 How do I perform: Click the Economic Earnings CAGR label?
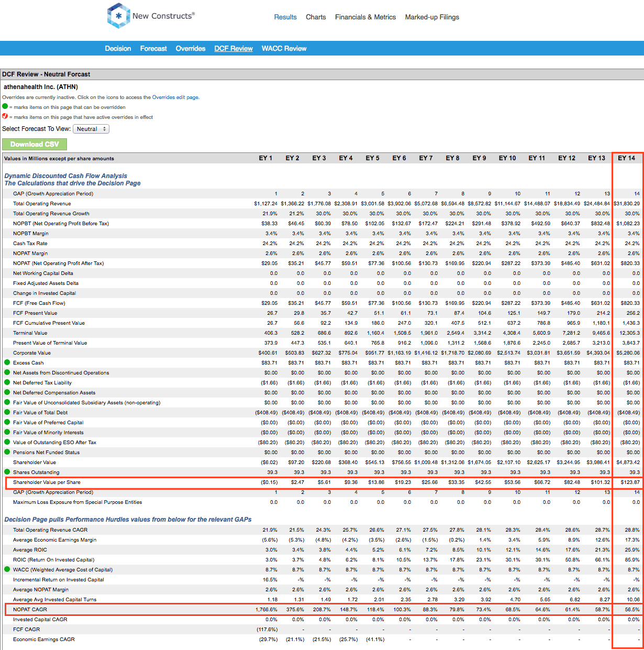44,640
